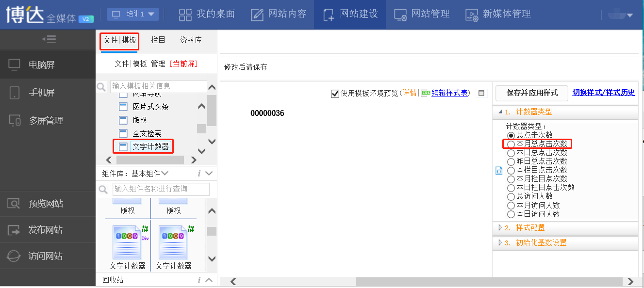Viewport: 644px width, 288px height.
Task: Open 切换样式/样式历史 link
Action: click(x=604, y=92)
